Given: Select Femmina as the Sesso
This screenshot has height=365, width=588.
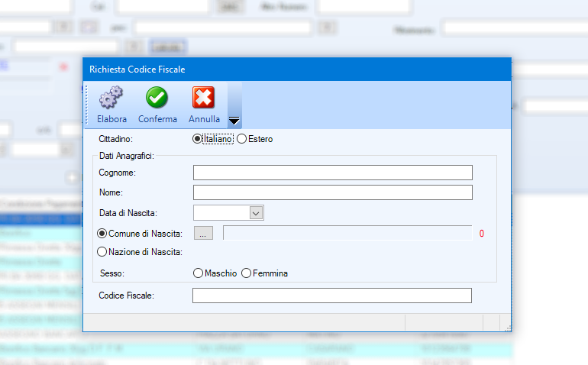Looking at the screenshot, I should click(246, 273).
